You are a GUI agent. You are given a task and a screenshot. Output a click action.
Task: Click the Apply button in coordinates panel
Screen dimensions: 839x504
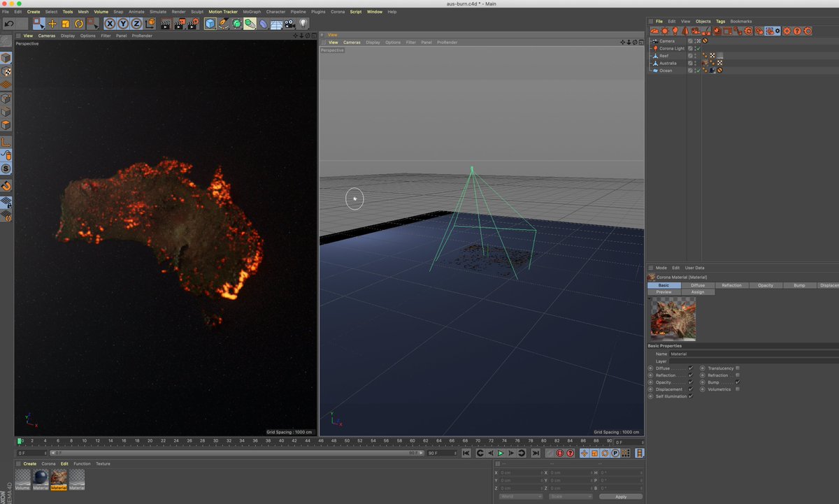[621, 496]
